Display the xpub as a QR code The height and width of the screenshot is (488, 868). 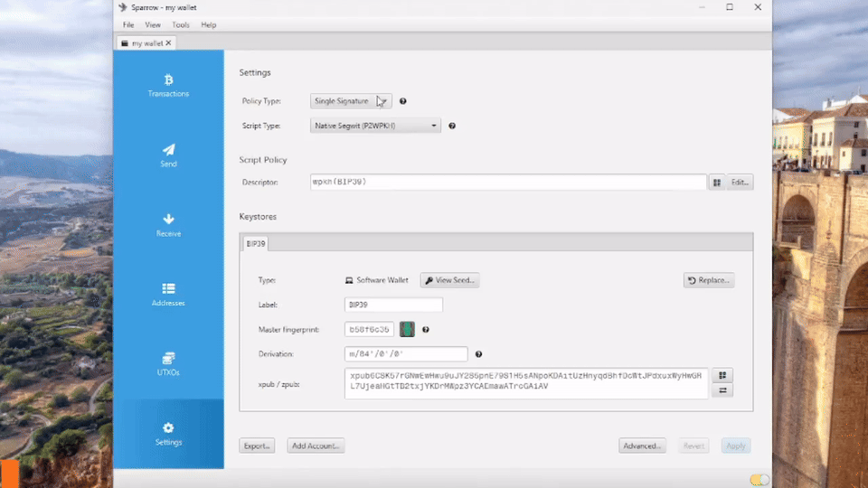click(x=722, y=375)
